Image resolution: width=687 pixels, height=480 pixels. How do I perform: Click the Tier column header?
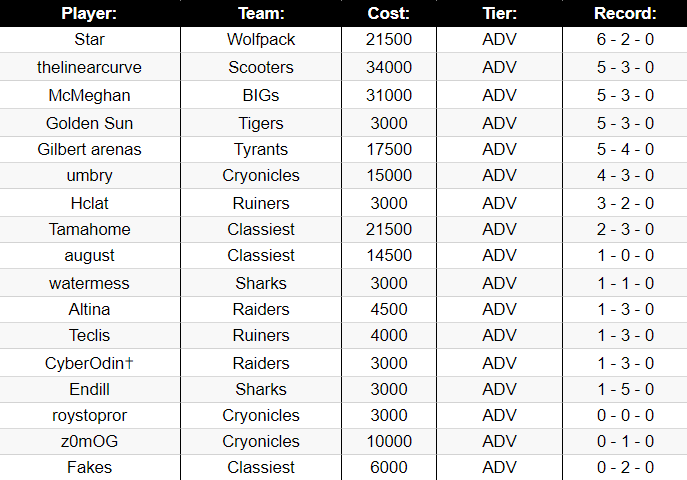(499, 13)
